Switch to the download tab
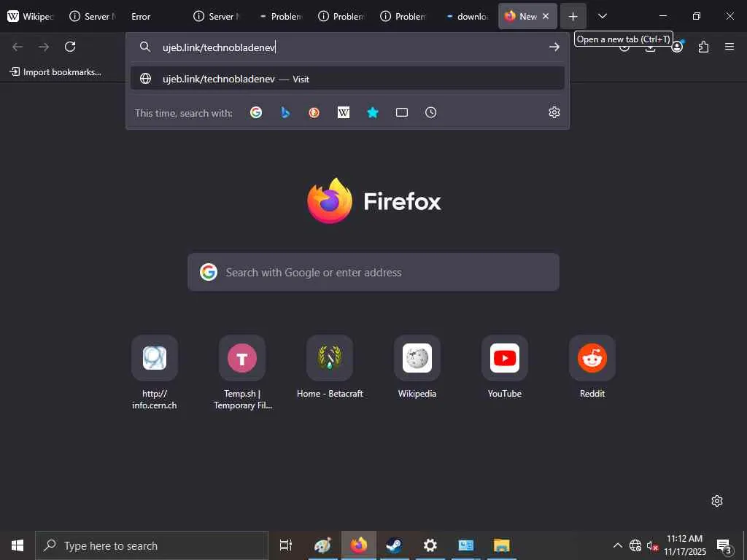747x560 pixels. click(468, 16)
